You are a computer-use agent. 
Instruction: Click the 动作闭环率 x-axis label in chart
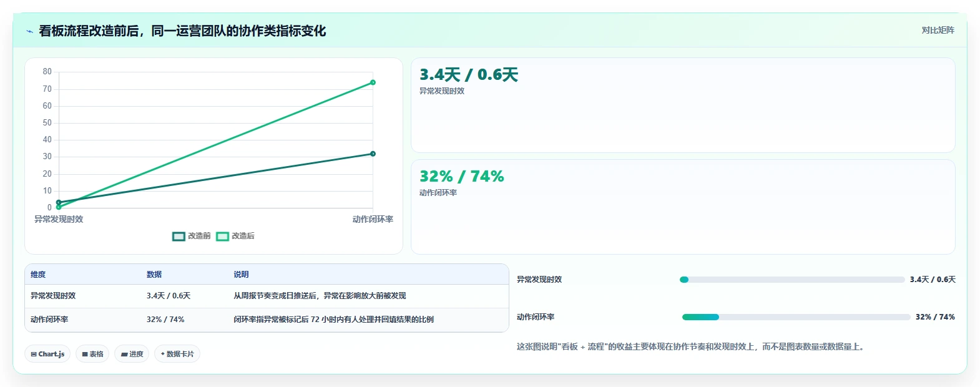pyautogui.click(x=373, y=219)
